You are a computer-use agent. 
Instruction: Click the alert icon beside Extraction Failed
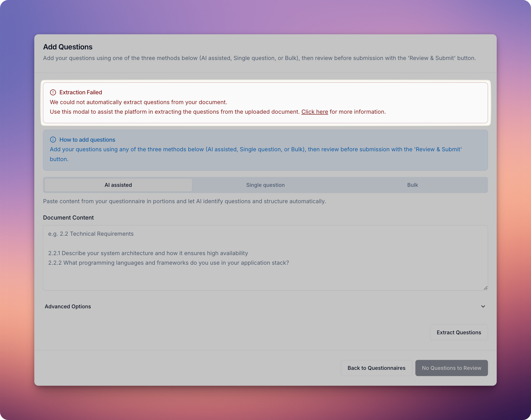(53, 93)
